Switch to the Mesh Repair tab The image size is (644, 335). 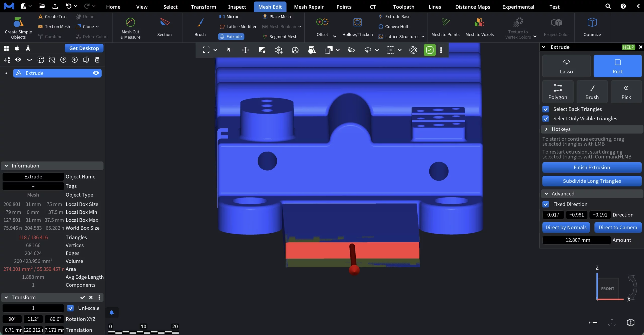(309, 7)
